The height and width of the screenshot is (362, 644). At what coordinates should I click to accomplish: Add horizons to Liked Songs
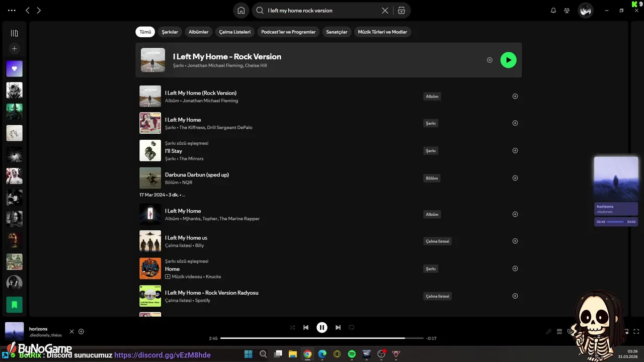pos(81,331)
